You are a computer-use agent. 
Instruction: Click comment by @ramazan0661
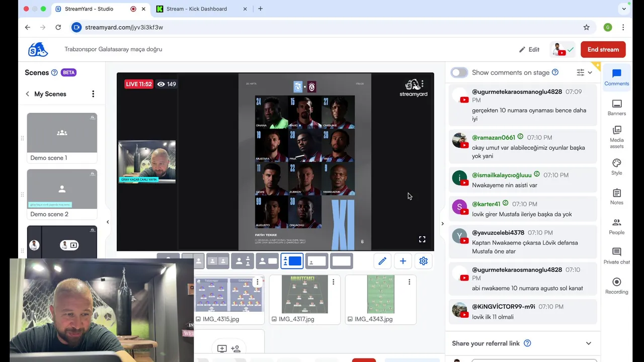click(x=522, y=146)
